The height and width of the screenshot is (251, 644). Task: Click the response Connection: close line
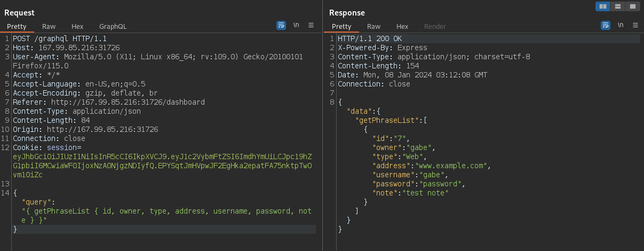pos(374,84)
